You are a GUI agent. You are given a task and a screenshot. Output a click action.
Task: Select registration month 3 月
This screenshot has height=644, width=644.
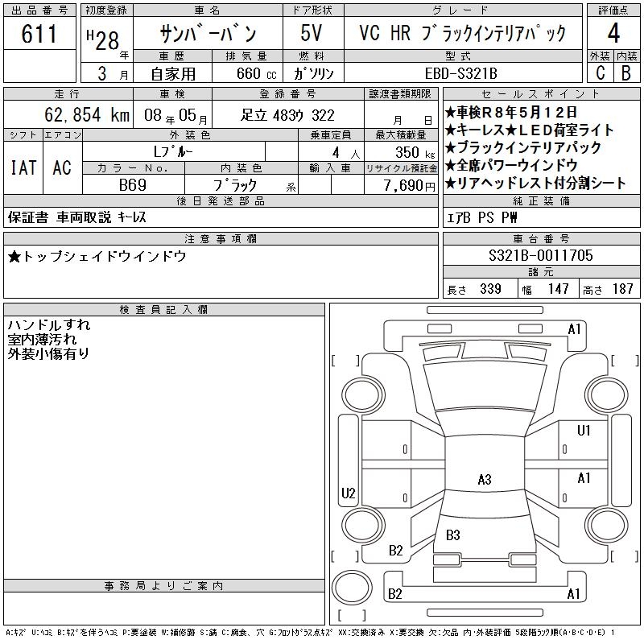[113, 74]
